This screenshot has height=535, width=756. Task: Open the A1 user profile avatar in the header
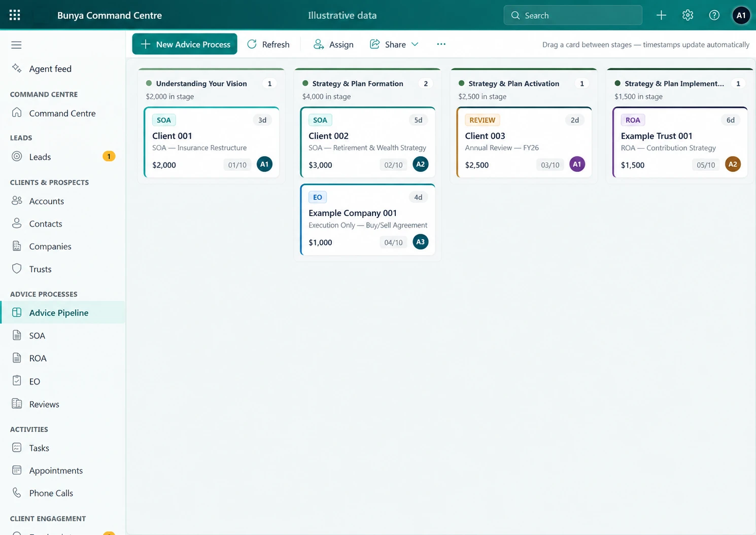(x=741, y=15)
